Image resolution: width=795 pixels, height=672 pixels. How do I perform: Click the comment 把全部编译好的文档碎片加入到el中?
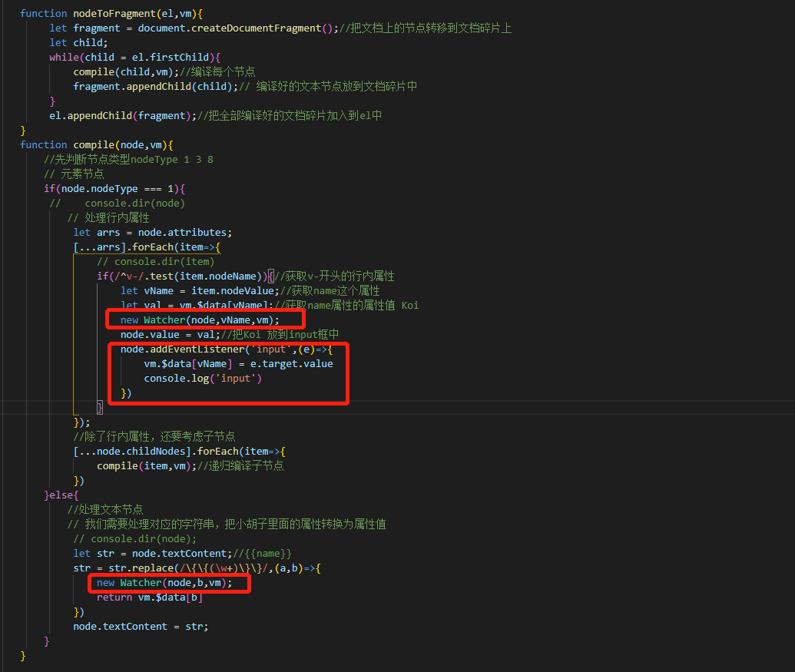click(290, 116)
